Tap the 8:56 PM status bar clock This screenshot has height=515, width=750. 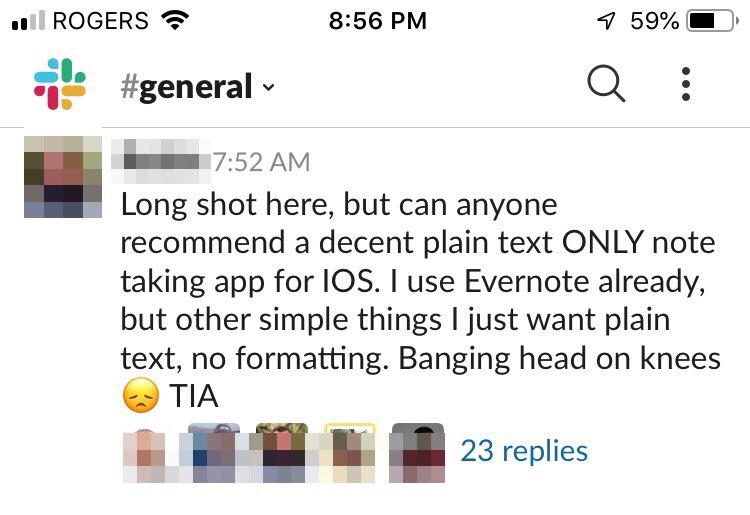click(x=377, y=21)
